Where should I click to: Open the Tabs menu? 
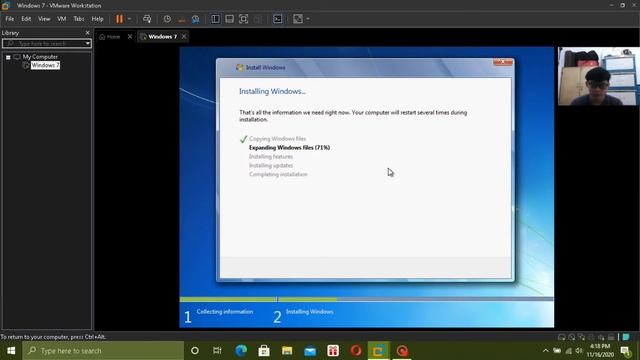click(x=79, y=19)
